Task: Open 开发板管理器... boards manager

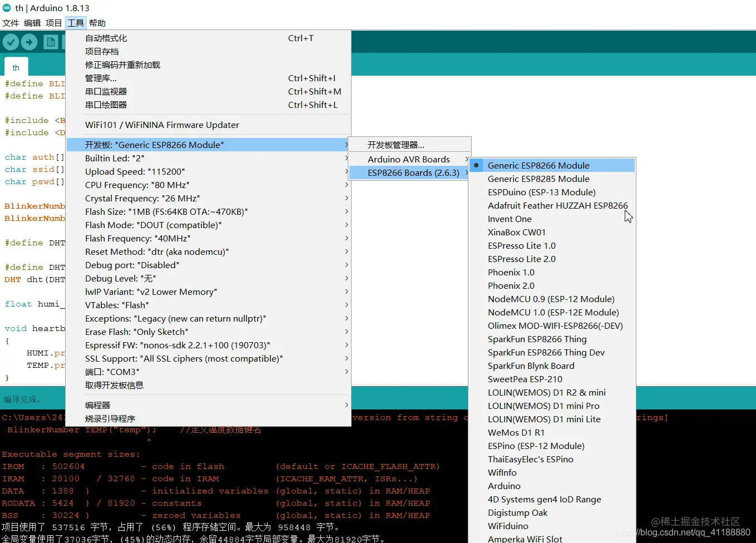Action: [x=410, y=145]
